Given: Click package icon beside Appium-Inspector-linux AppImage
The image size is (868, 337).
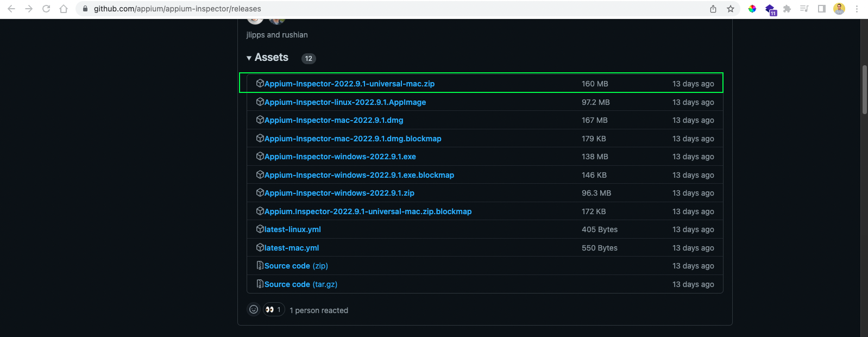Looking at the screenshot, I should (260, 102).
